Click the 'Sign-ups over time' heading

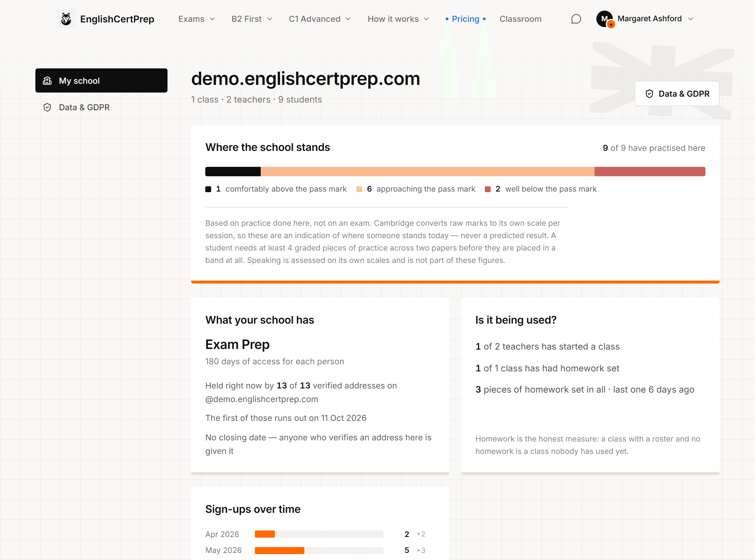[253, 510]
